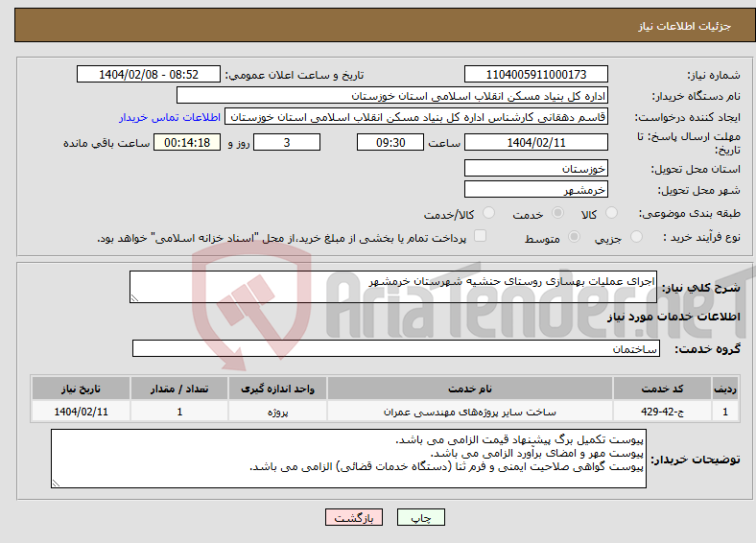The width and height of the screenshot is (756, 543).
Task: Click the واحد اندازه گیری column header
Action: [277, 389]
